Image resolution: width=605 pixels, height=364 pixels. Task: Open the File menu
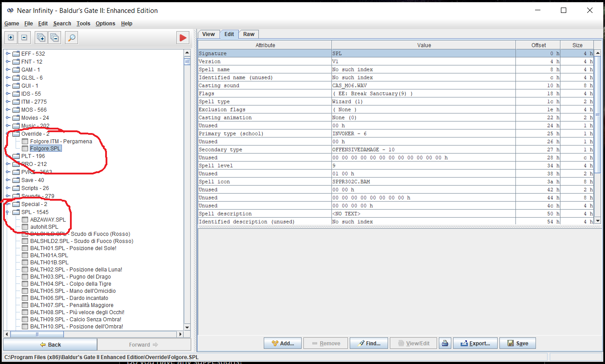click(x=29, y=24)
